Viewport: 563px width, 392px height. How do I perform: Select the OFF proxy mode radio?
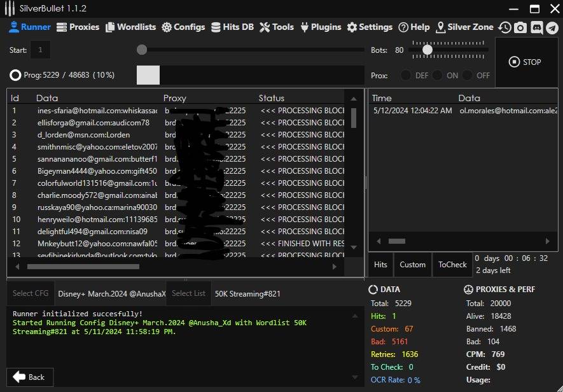click(x=467, y=75)
